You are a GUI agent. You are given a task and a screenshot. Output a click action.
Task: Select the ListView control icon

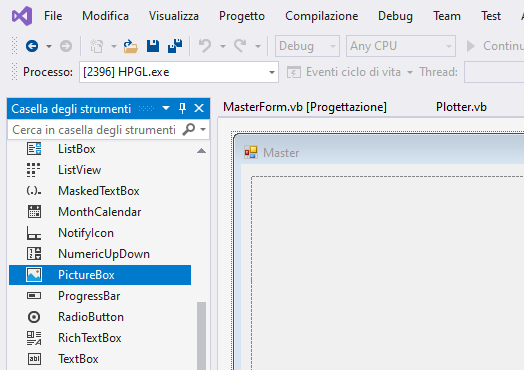pos(33,170)
